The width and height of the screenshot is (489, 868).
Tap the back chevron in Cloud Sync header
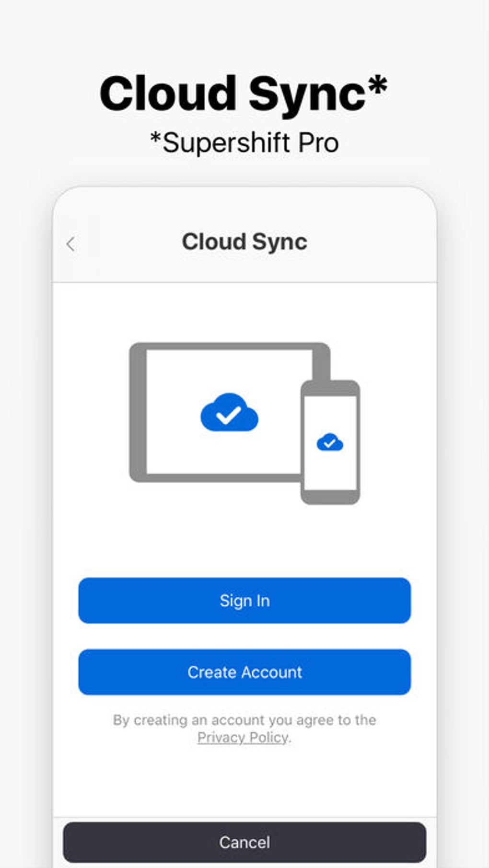coord(70,244)
